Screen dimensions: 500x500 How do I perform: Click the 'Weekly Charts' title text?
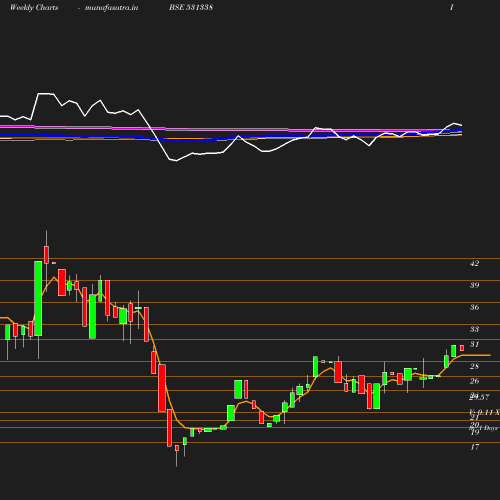tap(34, 8)
